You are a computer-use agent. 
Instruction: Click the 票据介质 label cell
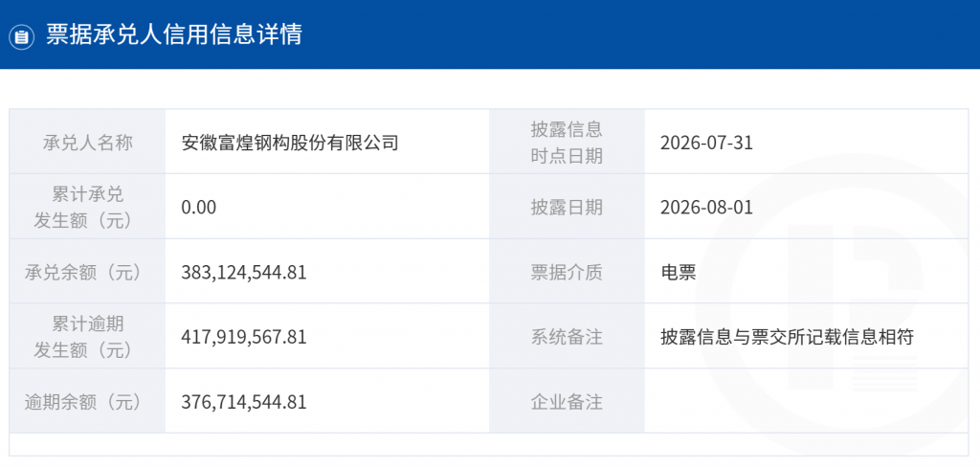tap(567, 273)
